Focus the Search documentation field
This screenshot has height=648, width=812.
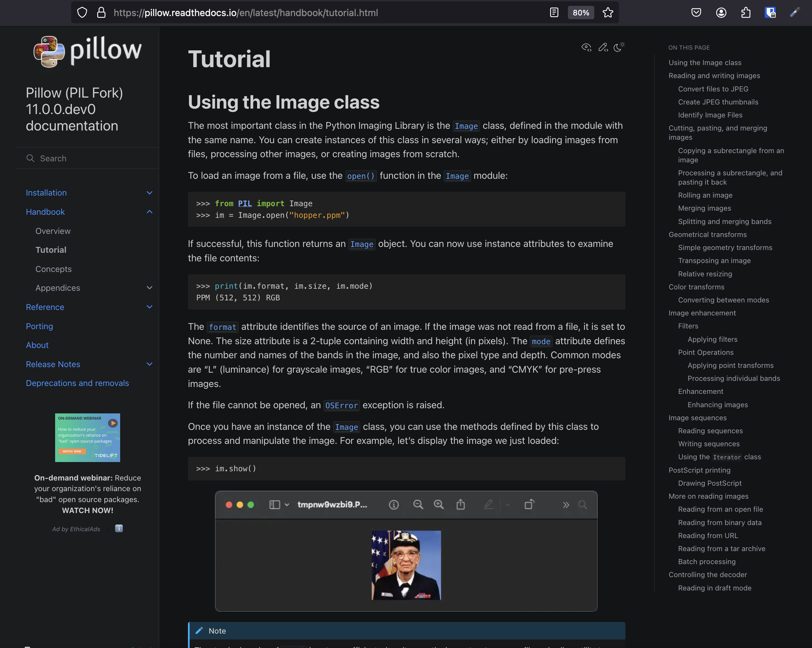click(x=87, y=158)
